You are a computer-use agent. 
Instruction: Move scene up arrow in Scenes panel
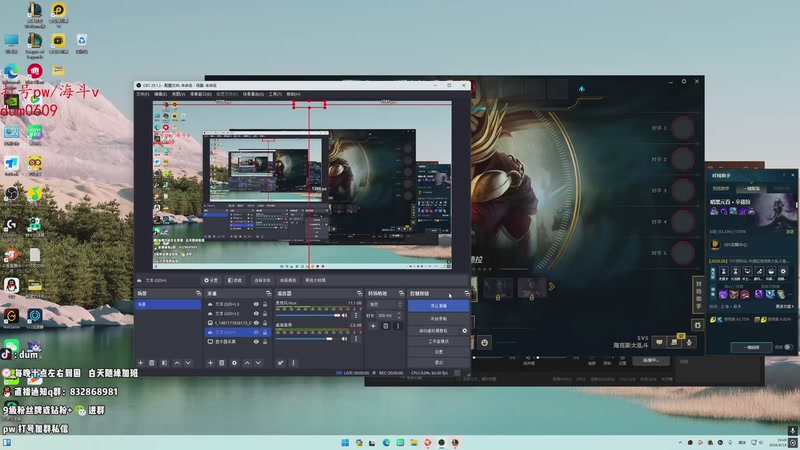tap(177, 363)
